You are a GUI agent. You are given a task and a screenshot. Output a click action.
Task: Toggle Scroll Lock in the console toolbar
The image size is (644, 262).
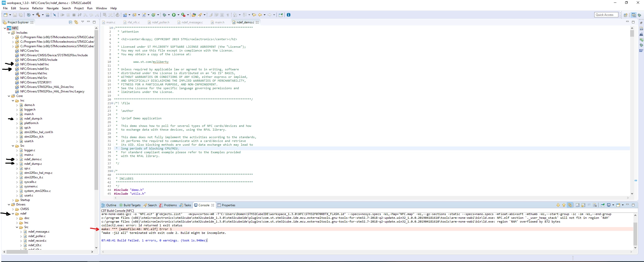(583, 205)
